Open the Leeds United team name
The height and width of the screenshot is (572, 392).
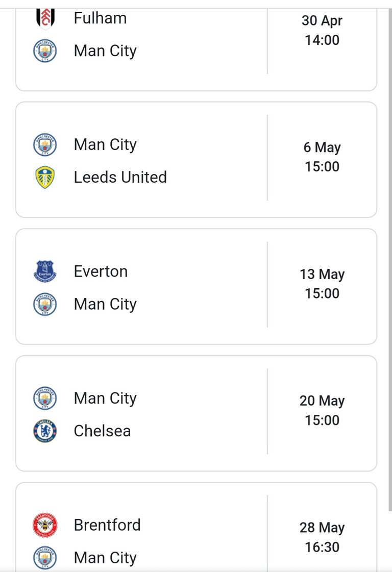click(x=120, y=177)
